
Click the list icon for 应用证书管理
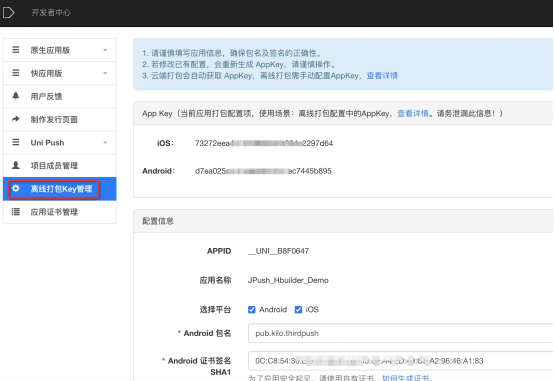tap(16, 211)
